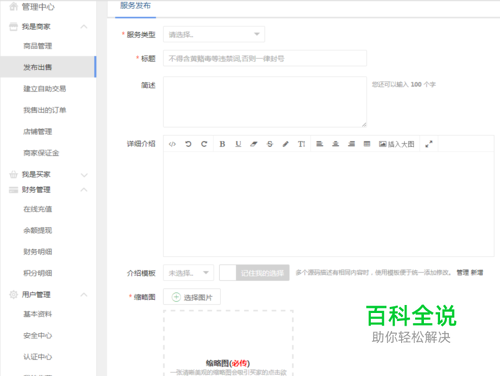Open 认证中心 in sidebar

click(38, 357)
